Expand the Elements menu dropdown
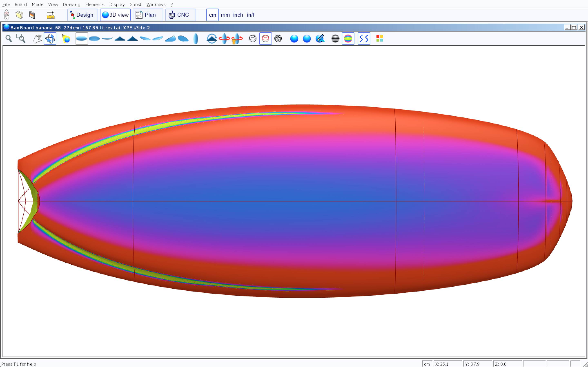The width and height of the screenshot is (588, 367). coord(95,4)
